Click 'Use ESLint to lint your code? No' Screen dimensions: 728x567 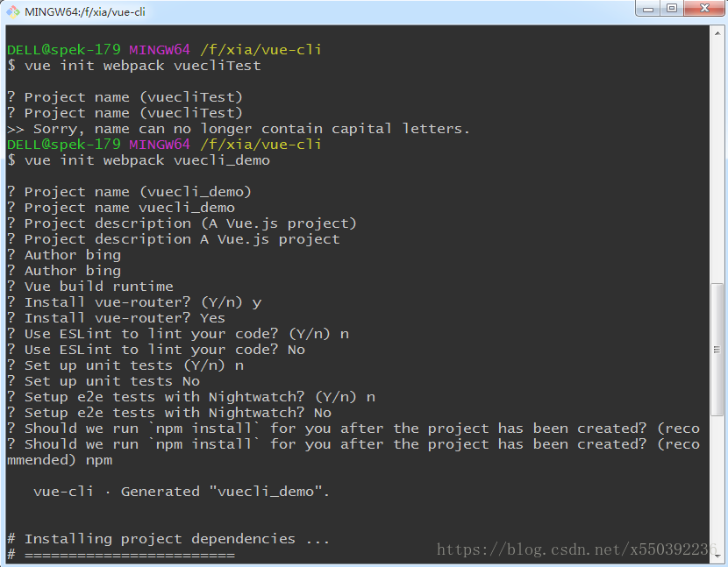point(156,350)
